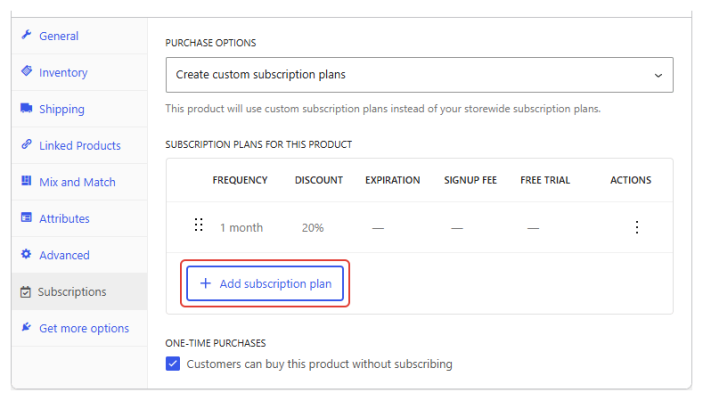Click the calendar icon next to Subscriptions
Viewport: 703px width, 401px height.
(26, 292)
